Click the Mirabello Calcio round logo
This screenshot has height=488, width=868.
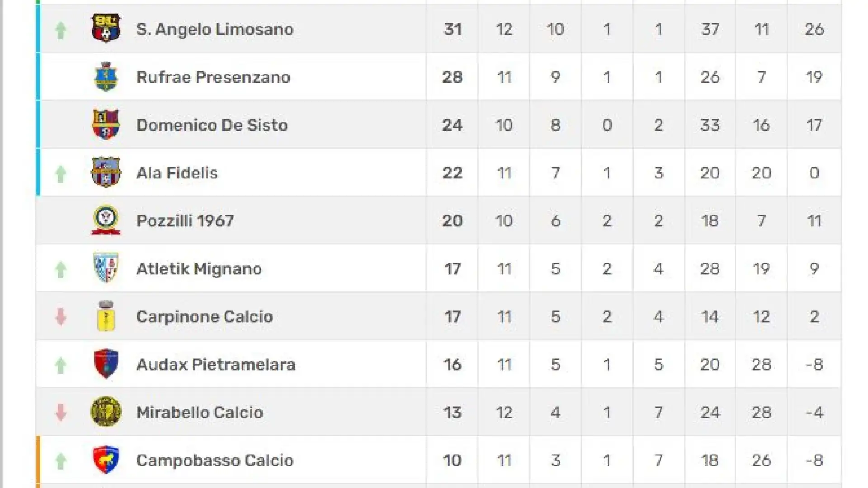click(106, 412)
